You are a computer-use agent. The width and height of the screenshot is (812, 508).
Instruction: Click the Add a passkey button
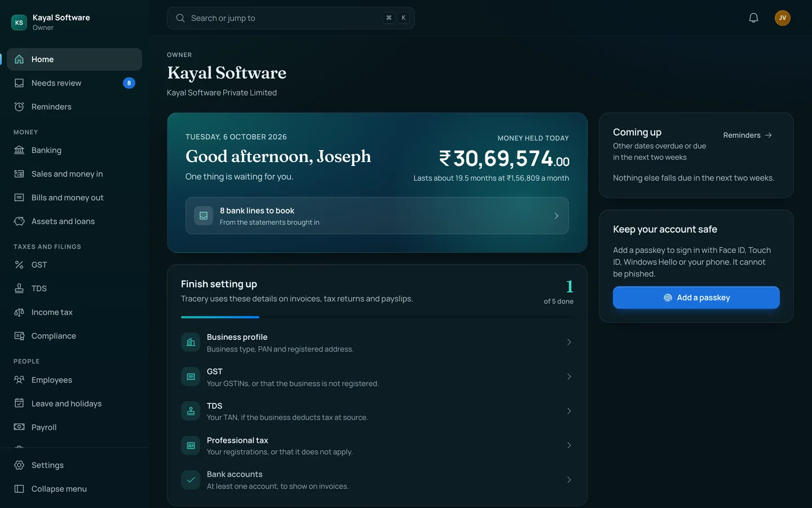tap(696, 297)
